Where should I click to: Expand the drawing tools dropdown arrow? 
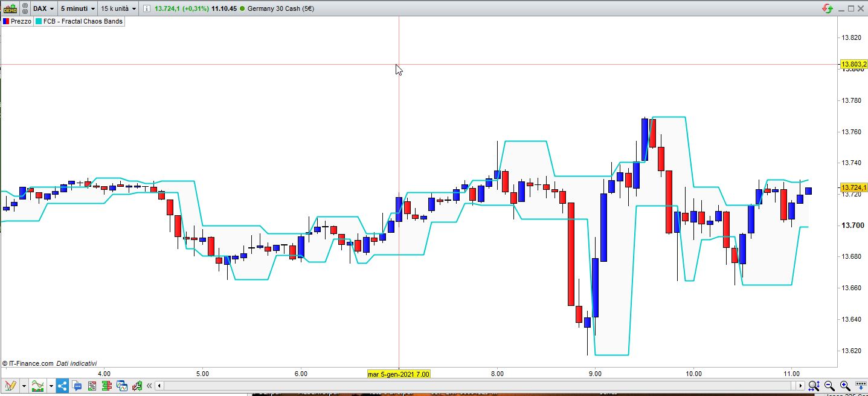pyautogui.click(x=24, y=386)
